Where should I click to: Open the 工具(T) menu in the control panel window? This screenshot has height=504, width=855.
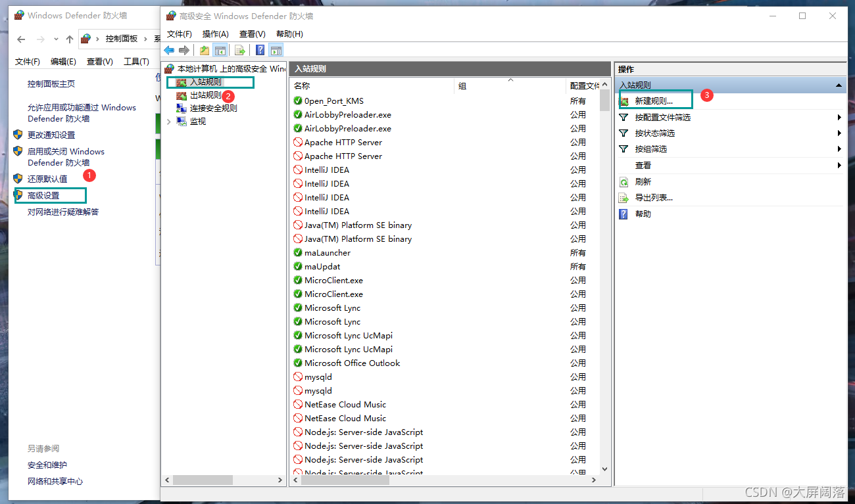click(136, 62)
